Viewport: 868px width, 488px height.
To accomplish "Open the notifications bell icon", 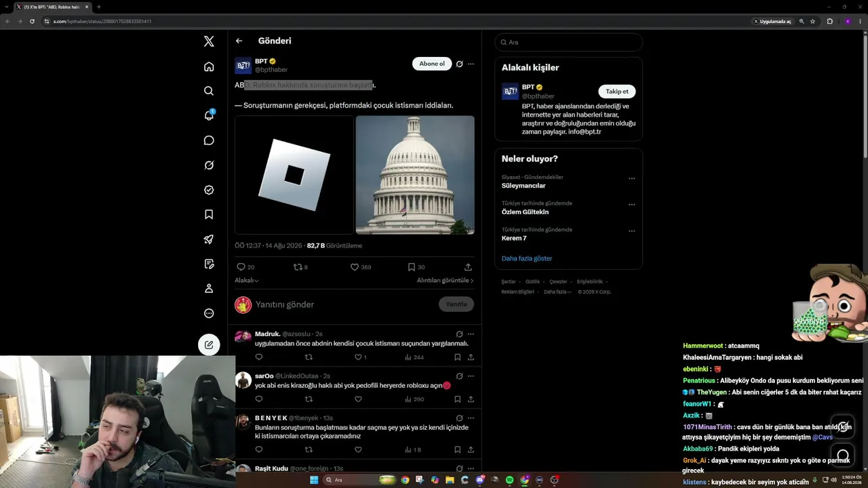I will click(x=209, y=115).
